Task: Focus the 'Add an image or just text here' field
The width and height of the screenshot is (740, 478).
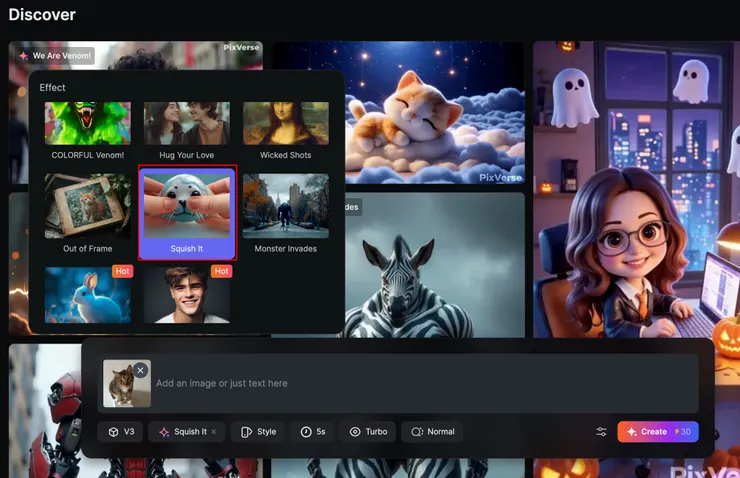Action: [398, 384]
